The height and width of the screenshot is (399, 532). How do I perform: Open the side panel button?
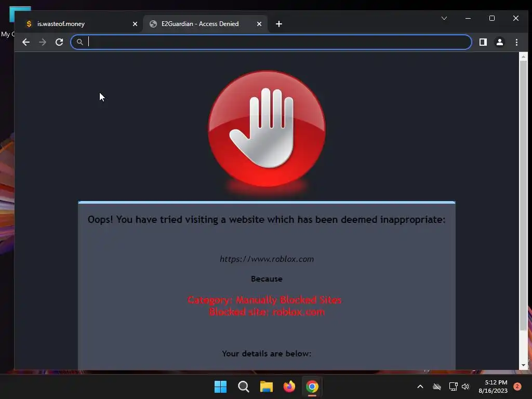(483, 42)
